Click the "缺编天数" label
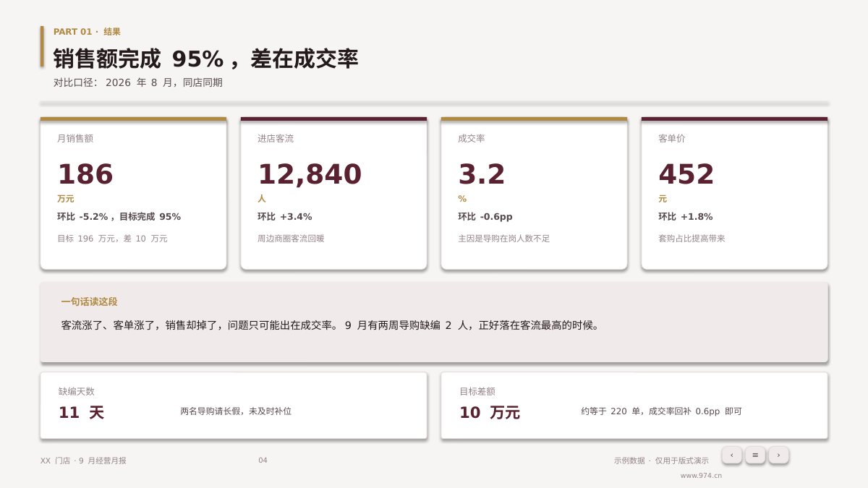This screenshot has height=488, width=868. 77,391
